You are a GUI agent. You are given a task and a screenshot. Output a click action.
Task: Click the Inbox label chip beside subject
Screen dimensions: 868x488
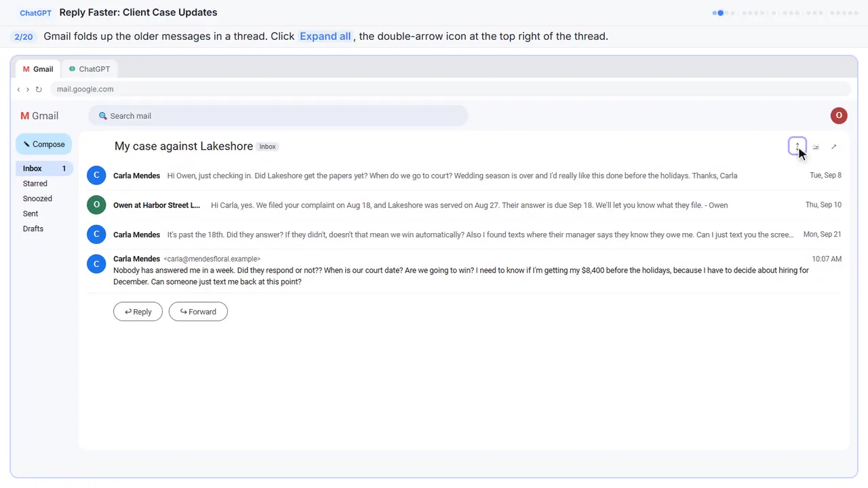point(268,146)
